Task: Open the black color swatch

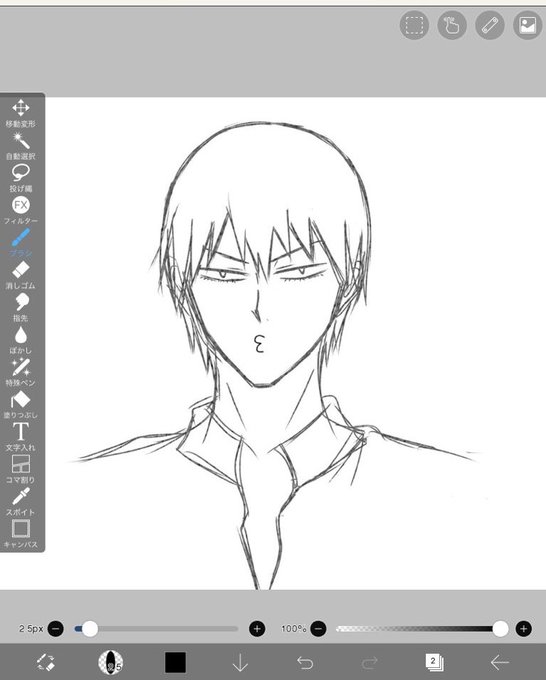Action: 175,662
